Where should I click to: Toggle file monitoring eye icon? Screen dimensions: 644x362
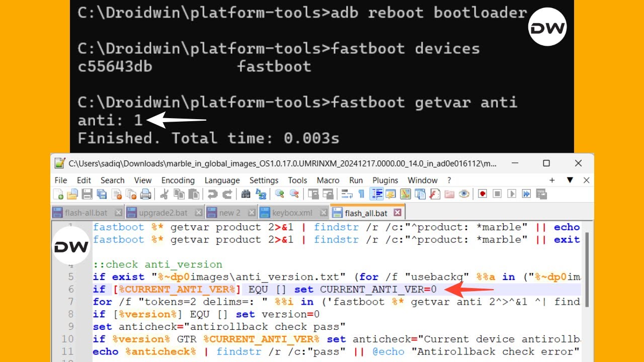tap(464, 194)
